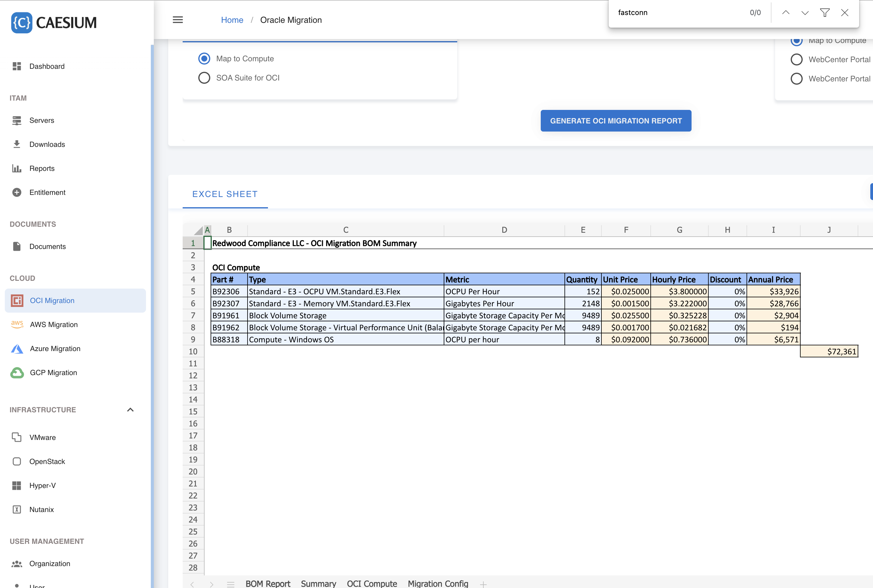Click annual price $33,926 cell

pyautogui.click(x=773, y=291)
